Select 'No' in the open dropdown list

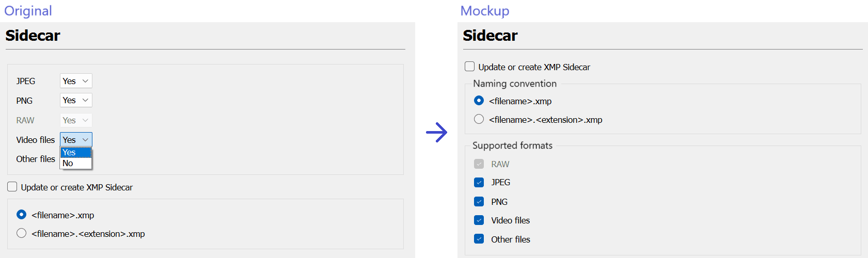pyautogui.click(x=75, y=163)
